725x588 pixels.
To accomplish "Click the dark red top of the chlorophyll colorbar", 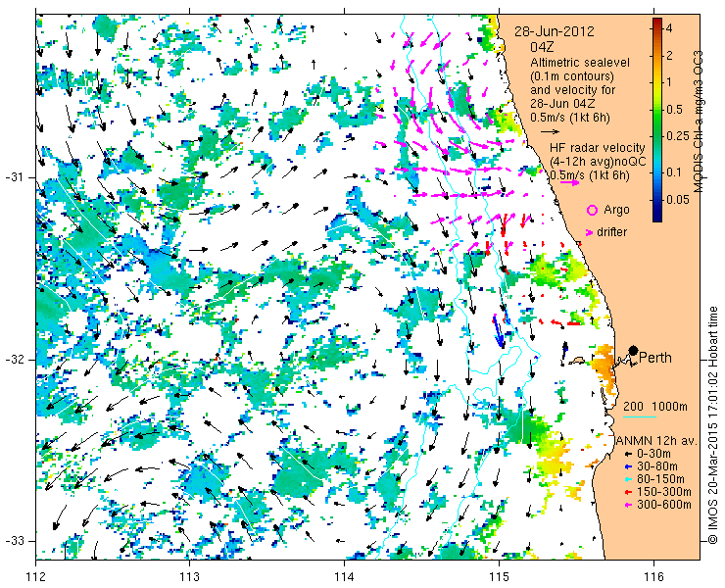I will tap(657, 22).
